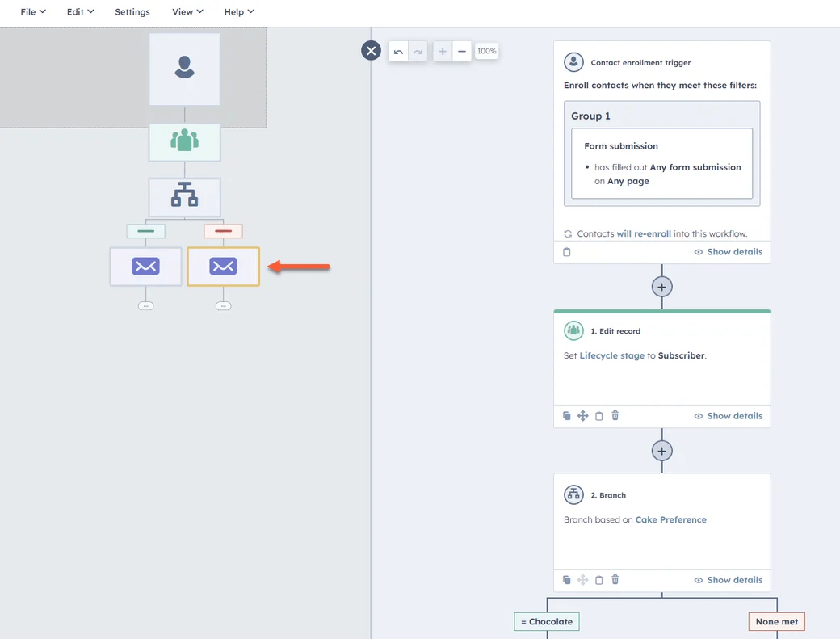Zoom in with the plus icon

(443, 52)
